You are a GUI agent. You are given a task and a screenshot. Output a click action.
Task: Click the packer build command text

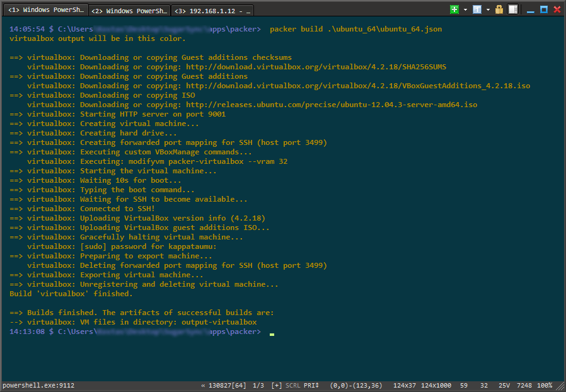[355, 29]
